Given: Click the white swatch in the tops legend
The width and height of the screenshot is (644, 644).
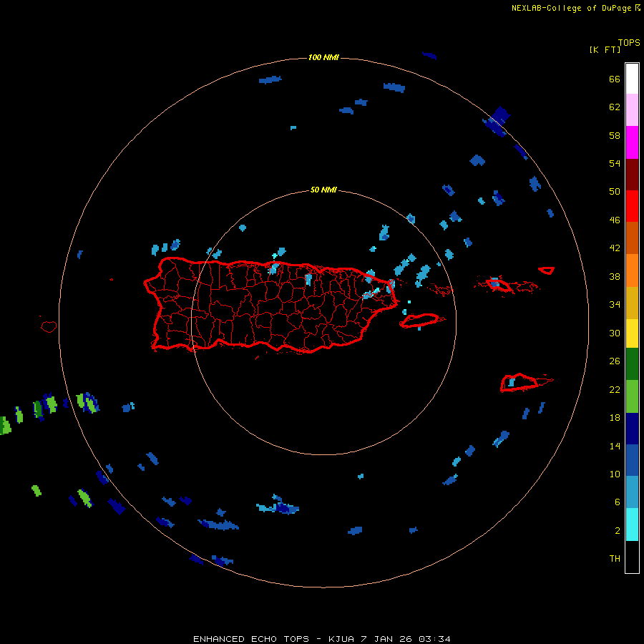Looking at the screenshot, I should coord(632,79).
